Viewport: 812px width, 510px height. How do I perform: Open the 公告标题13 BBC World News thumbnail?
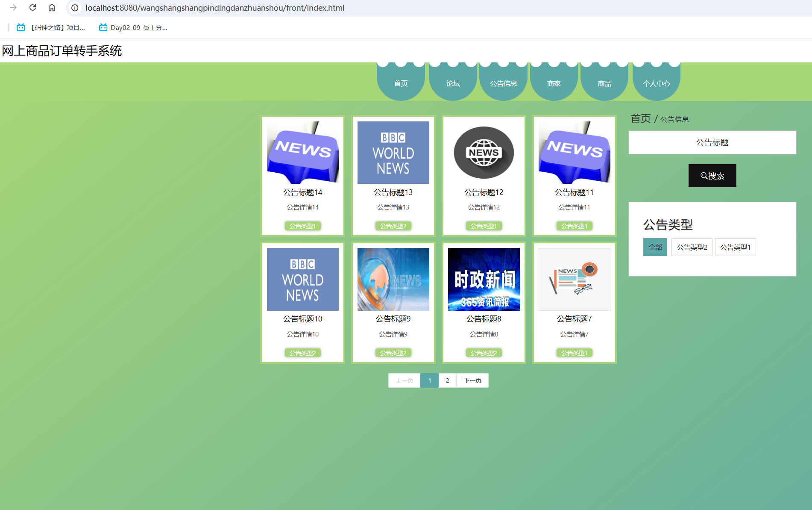point(393,153)
